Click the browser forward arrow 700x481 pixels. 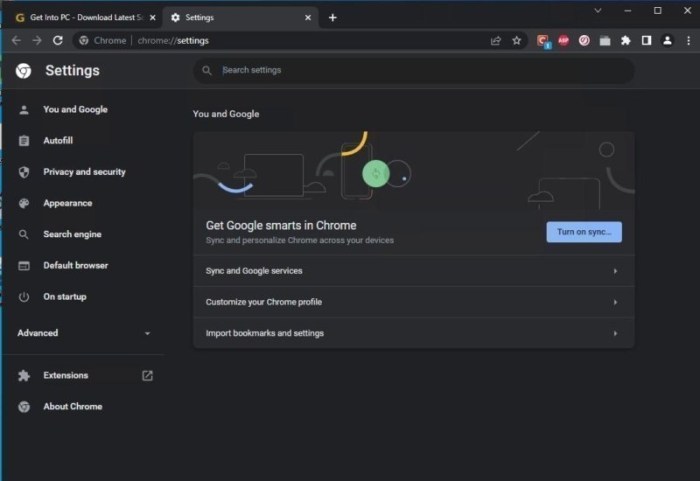37,41
